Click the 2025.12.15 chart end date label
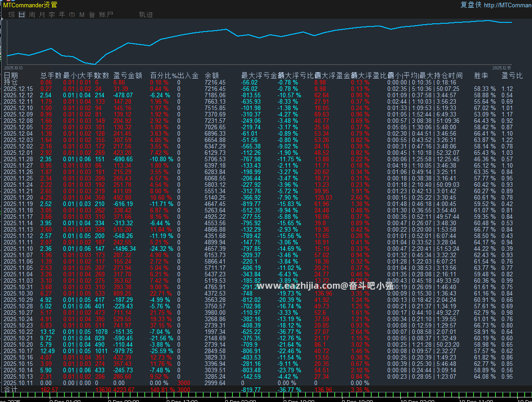Image resolution: width=532 pixels, height=402 pixels. [501, 68]
